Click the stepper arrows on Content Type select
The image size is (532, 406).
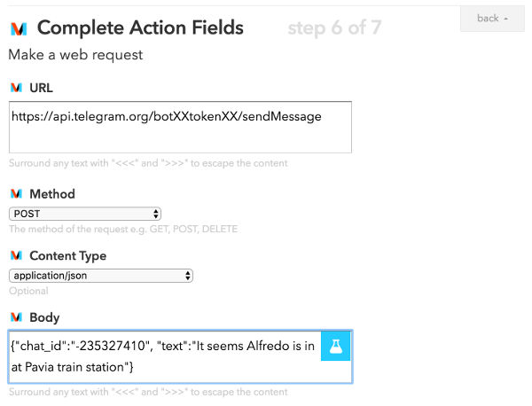click(x=188, y=276)
